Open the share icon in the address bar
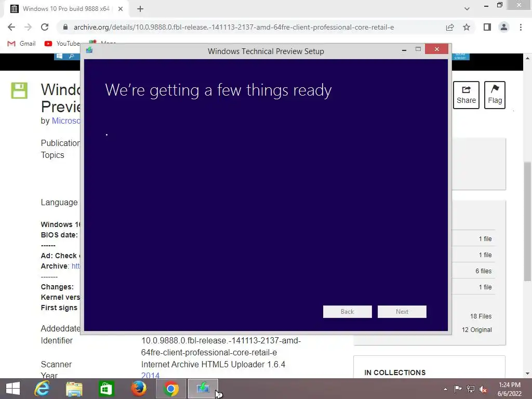Viewport: 532px width, 399px height. (x=450, y=27)
